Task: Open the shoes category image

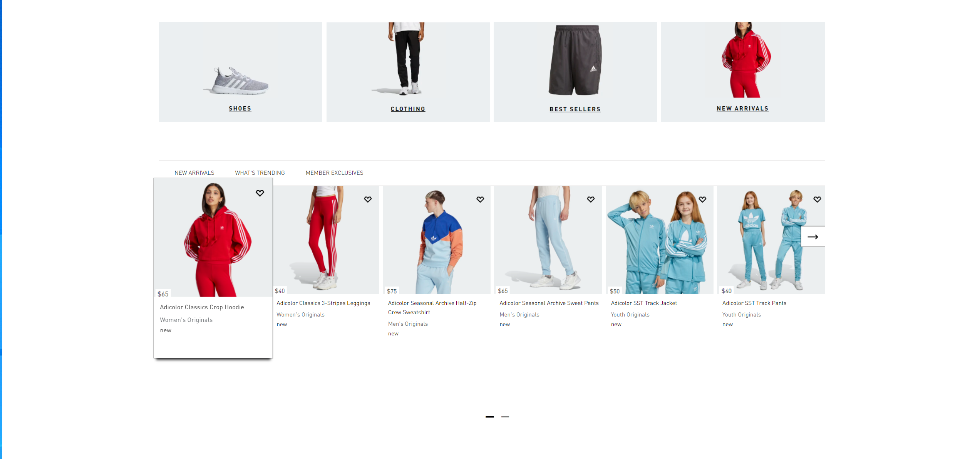Action: click(240, 69)
